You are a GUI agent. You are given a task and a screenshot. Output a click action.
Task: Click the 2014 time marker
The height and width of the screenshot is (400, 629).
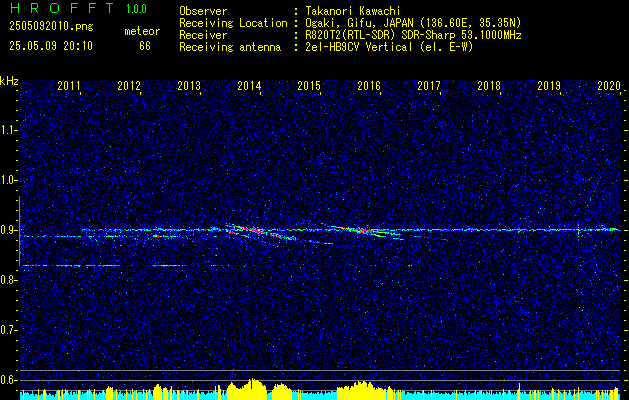[249, 86]
